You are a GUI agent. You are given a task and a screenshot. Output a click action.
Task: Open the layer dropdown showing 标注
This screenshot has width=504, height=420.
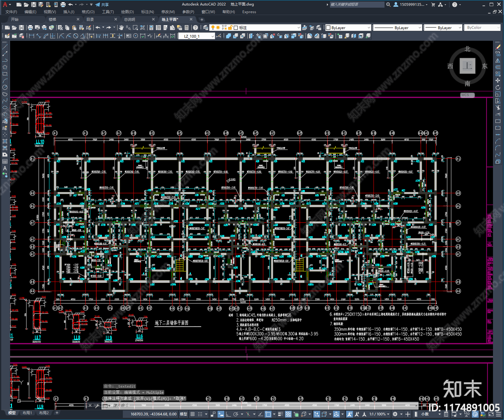(255, 28)
